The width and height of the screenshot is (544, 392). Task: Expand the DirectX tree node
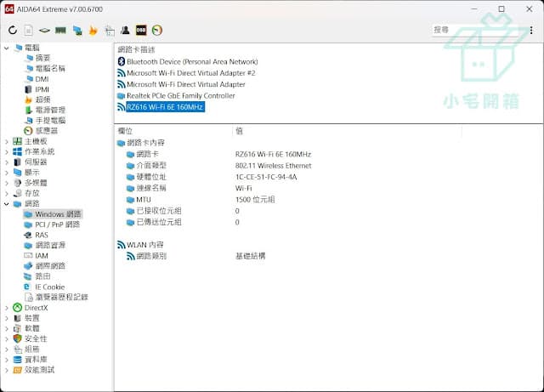pos(7,308)
